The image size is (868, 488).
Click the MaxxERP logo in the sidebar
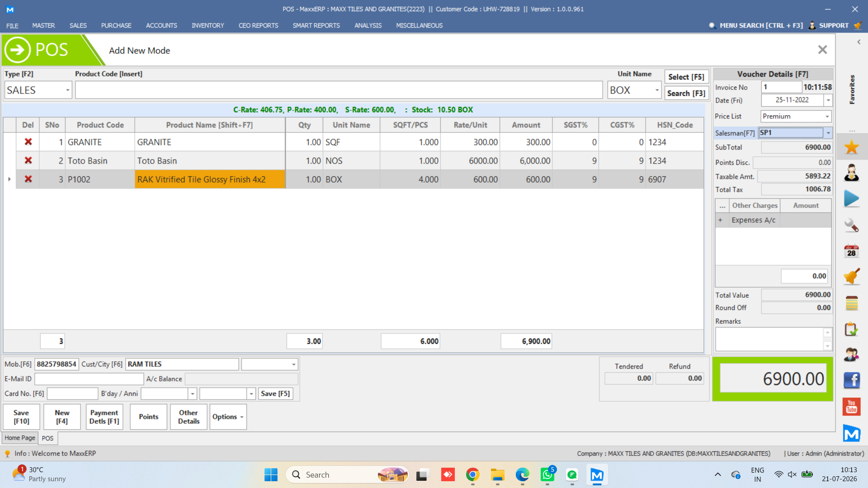click(851, 433)
